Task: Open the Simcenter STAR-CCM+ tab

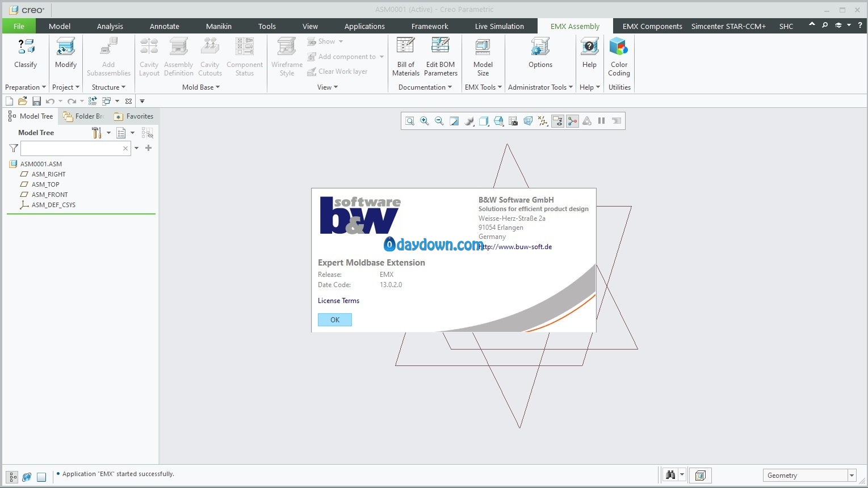Action: (x=728, y=26)
